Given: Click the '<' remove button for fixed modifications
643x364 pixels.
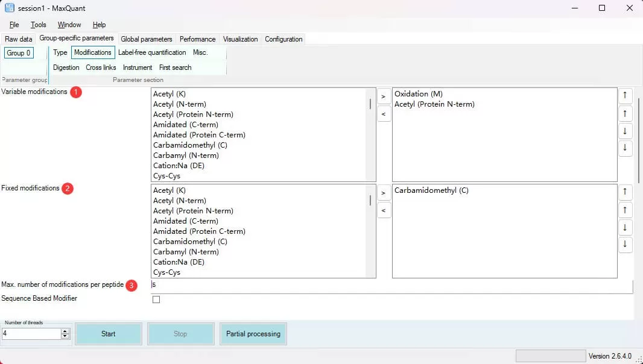Looking at the screenshot, I should 384,210.
